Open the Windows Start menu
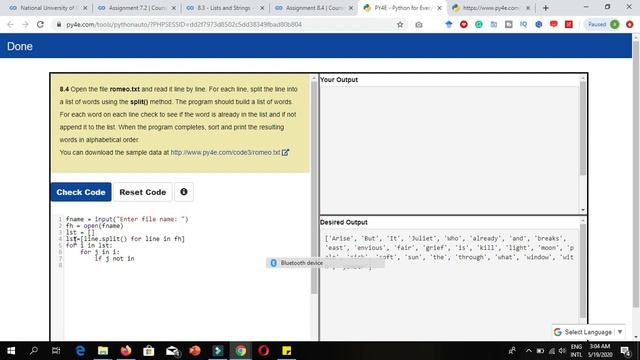The width and height of the screenshot is (640, 360). tap(11, 351)
